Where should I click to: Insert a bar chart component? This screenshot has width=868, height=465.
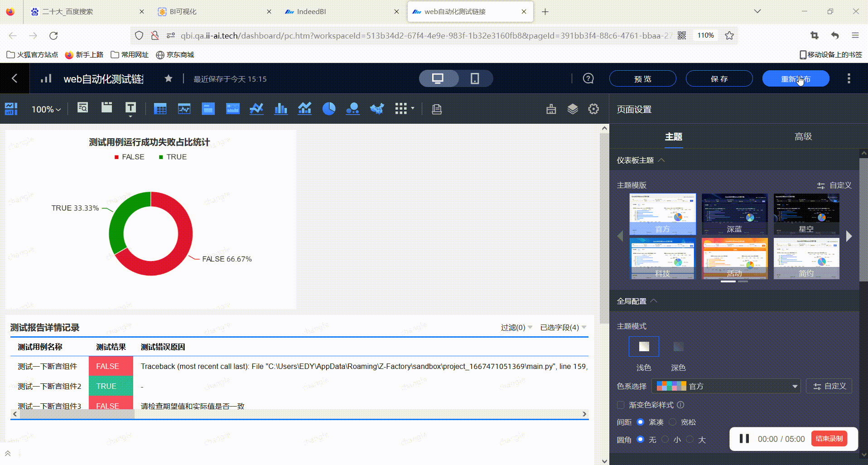[281, 108]
